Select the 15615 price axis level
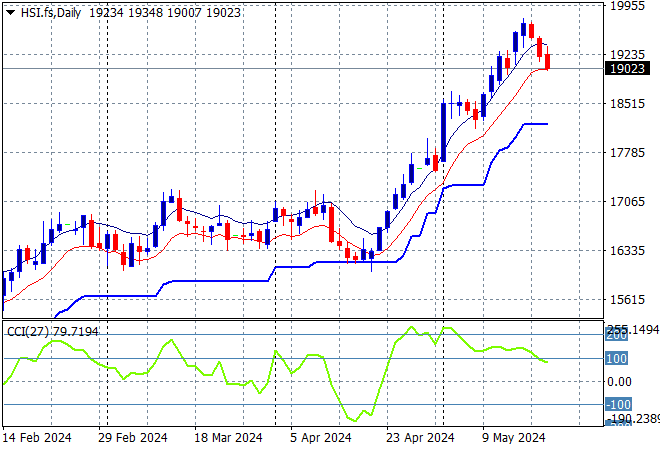The width and height of the screenshot is (660, 450). (628, 299)
